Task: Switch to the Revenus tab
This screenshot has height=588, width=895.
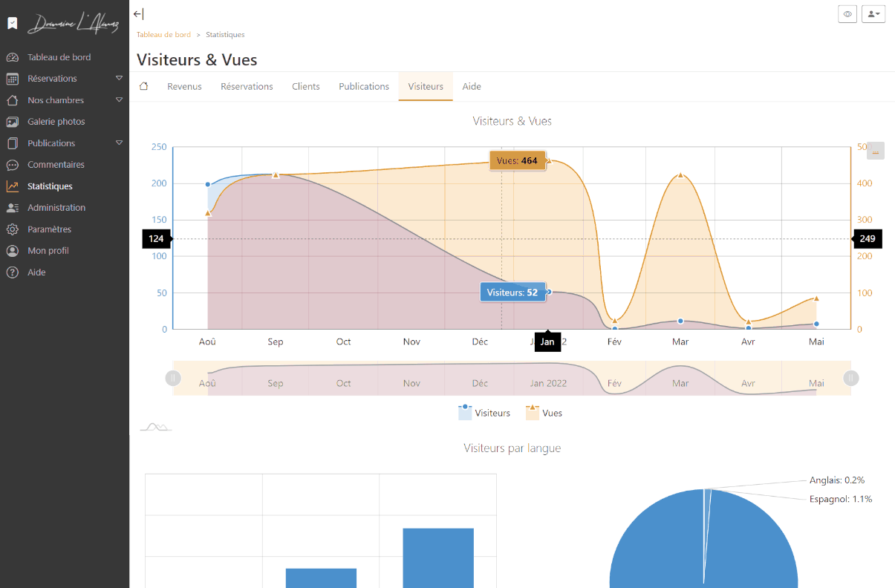Action: click(x=184, y=86)
